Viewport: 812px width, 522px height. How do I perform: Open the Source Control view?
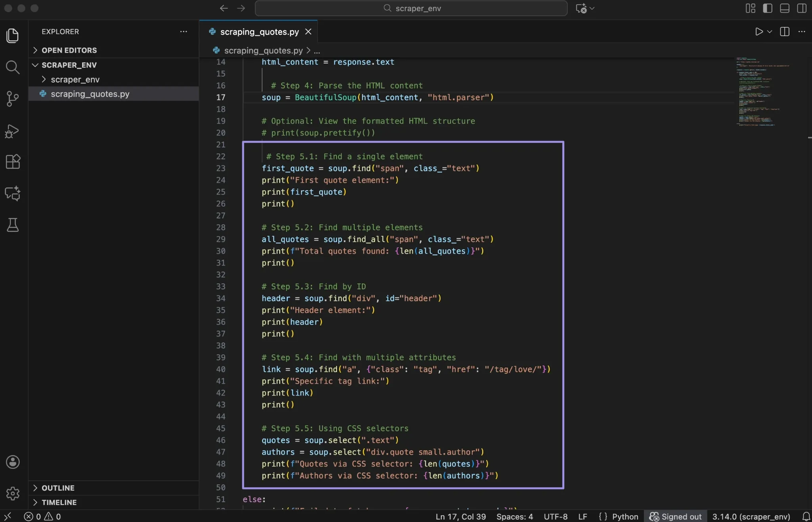click(13, 99)
